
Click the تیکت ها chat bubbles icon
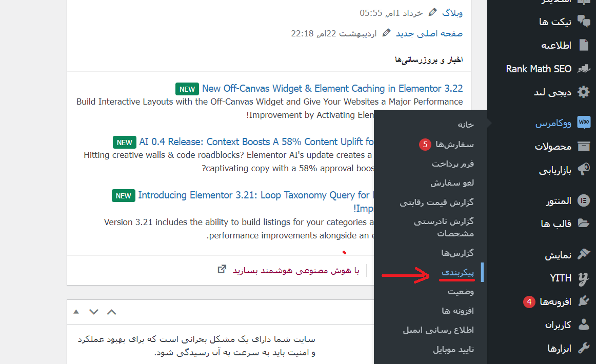click(x=584, y=22)
